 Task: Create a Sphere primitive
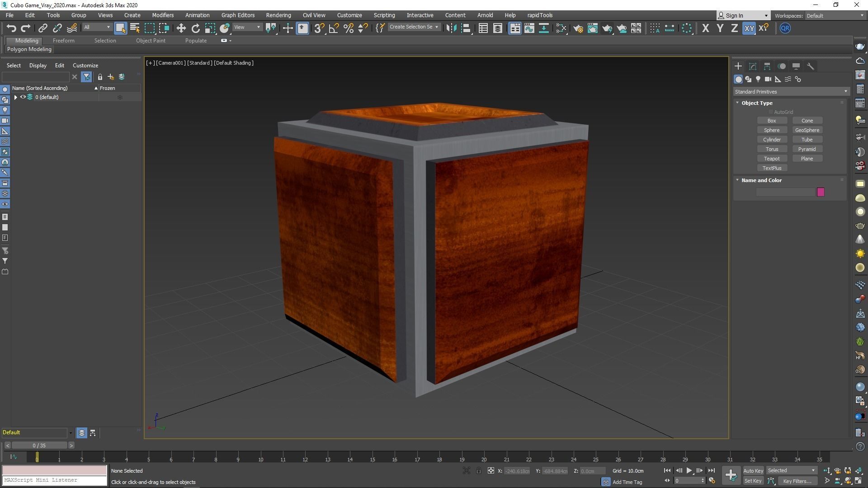coord(772,130)
